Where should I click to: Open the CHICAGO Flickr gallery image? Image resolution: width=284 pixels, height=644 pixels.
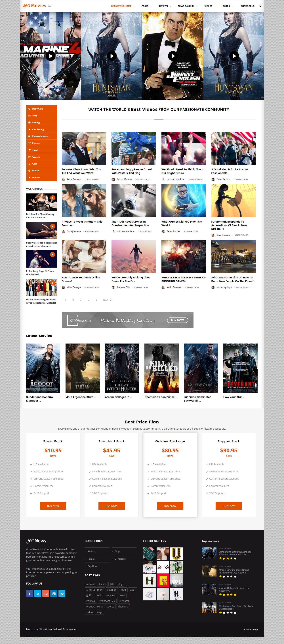tap(176, 581)
